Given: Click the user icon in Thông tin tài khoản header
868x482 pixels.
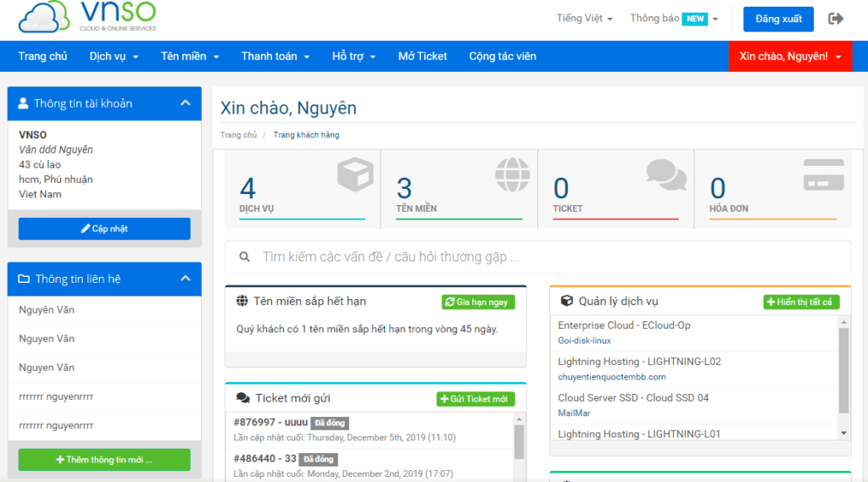Looking at the screenshot, I should click(23, 103).
